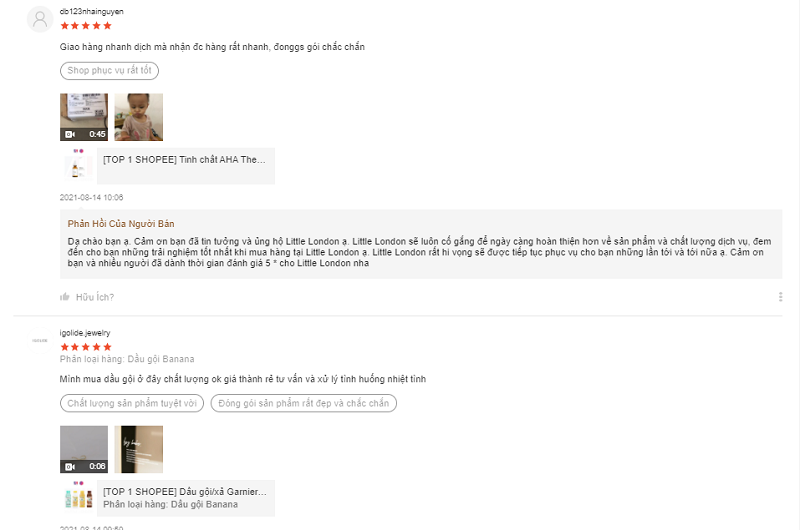The image size is (800, 530).
Task: Play the 0:06 review video
Action: [x=84, y=449]
